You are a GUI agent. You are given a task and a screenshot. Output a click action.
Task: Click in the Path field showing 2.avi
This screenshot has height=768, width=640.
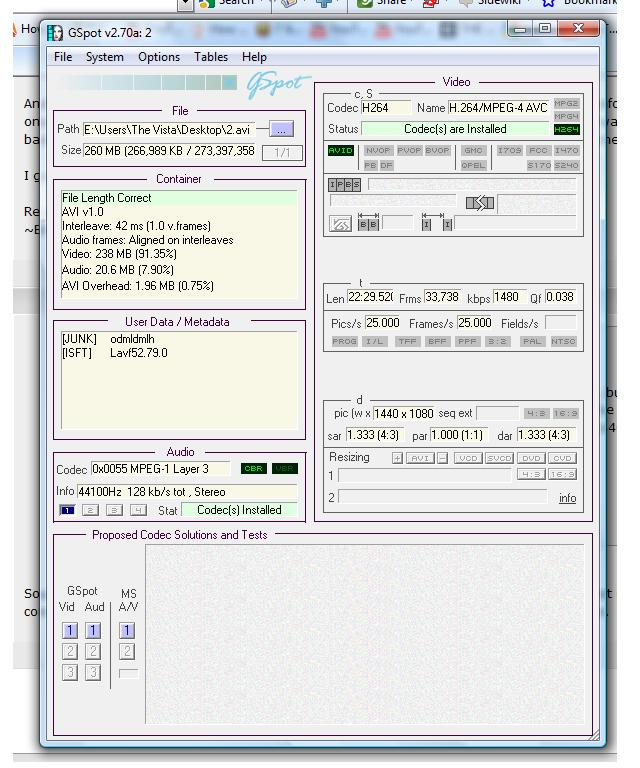(169, 129)
